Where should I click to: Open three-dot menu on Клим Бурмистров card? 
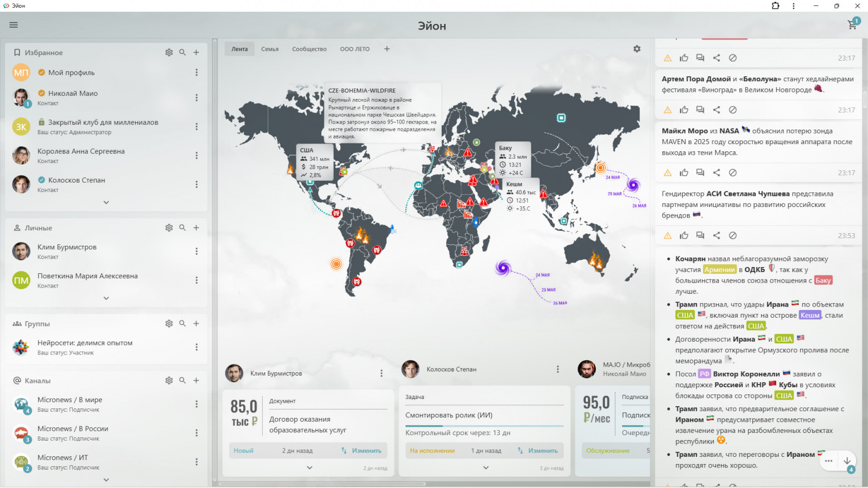tap(381, 373)
